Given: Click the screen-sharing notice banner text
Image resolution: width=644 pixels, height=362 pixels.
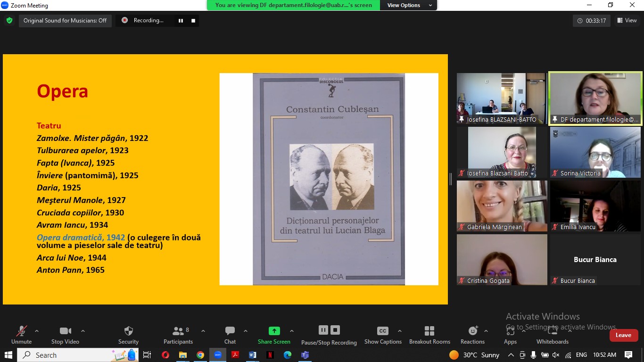Looking at the screenshot, I should (293, 5).
